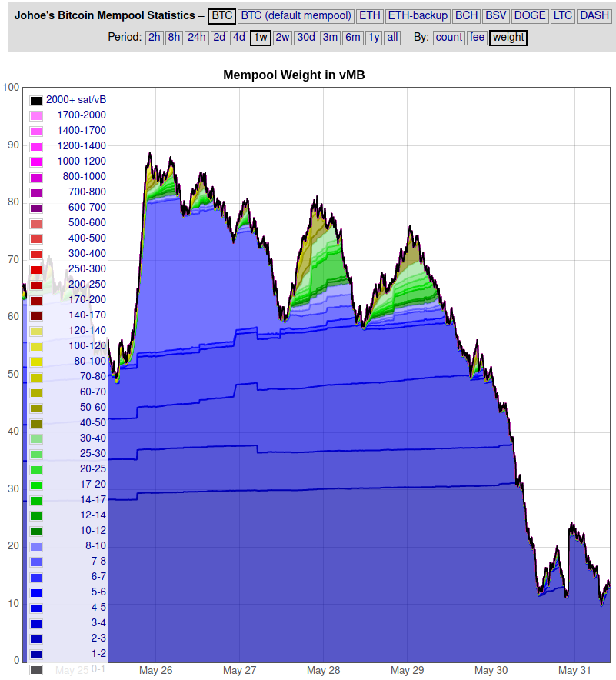
Task: Click the 400-500 red swatch
Action: [x=36, y=239]
